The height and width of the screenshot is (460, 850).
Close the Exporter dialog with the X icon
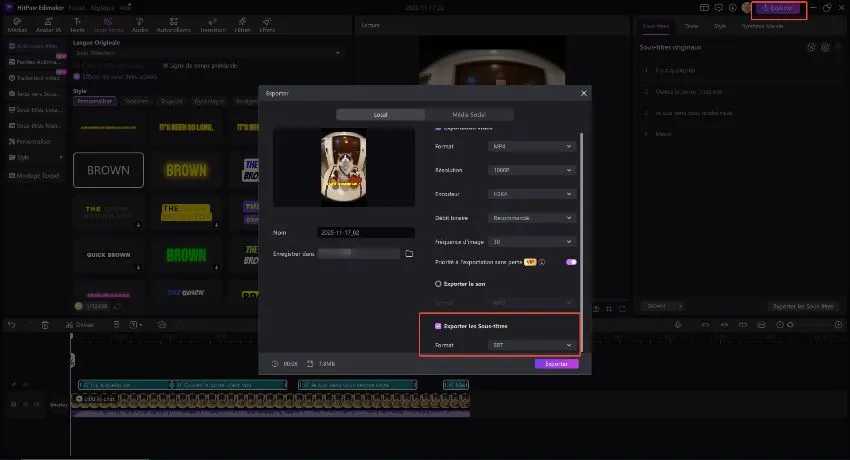coord(584,93)
